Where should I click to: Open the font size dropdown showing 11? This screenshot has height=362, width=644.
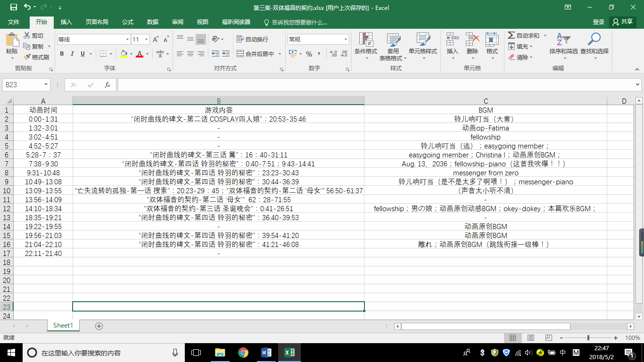[147, 40]
